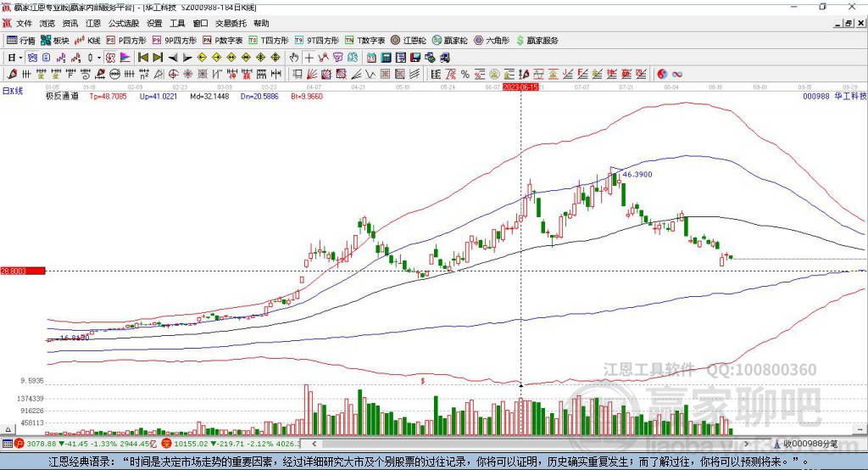Screen dimensions: 868x470
Task: Click the 2023-06-15 date marker
Action: click(520, 87)
